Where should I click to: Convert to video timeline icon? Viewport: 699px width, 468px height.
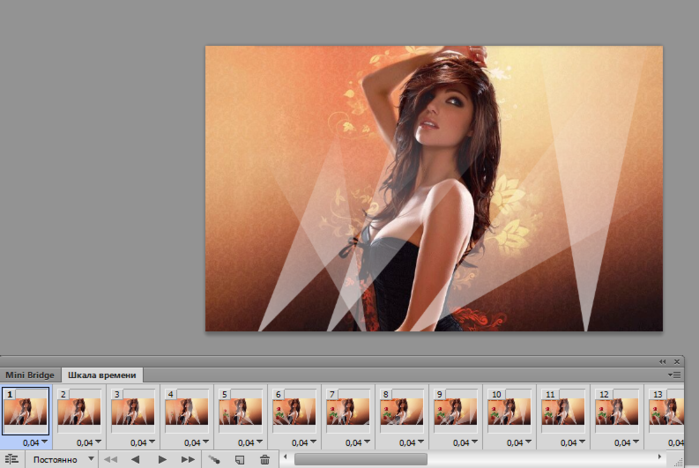[12, 459]
